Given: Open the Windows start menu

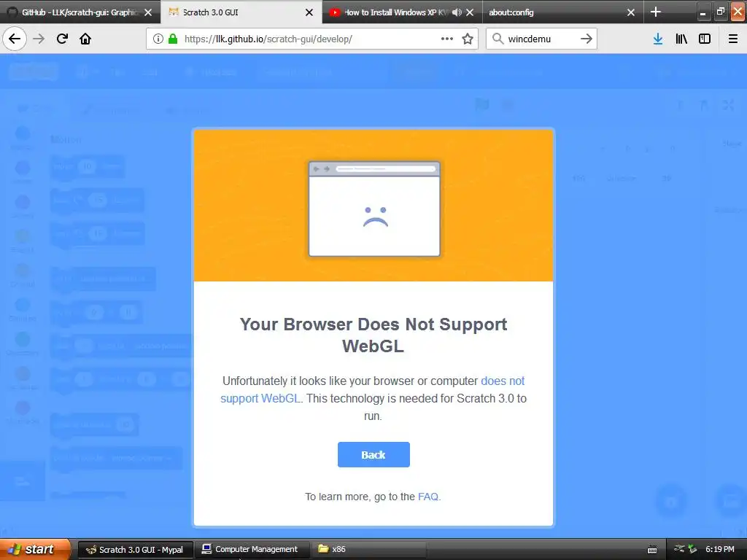Looking at the screenshot, I should tap(34, 549).
